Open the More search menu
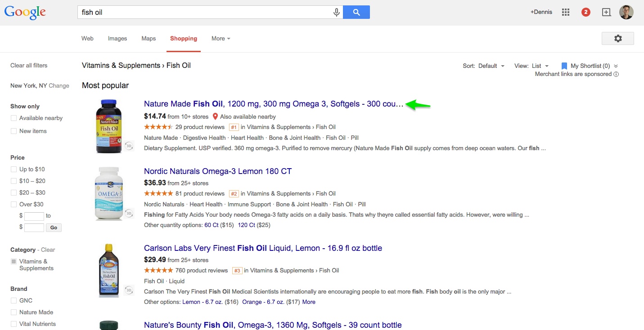 221,39
